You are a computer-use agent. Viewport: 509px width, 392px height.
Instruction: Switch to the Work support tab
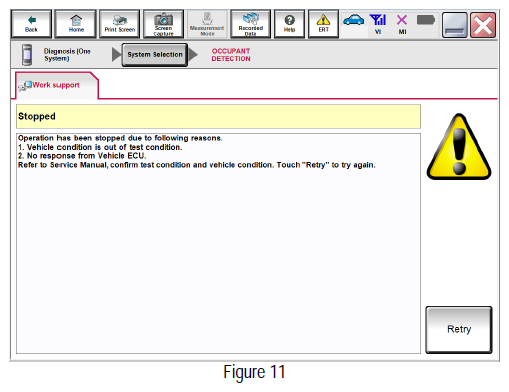click(56, 85)
